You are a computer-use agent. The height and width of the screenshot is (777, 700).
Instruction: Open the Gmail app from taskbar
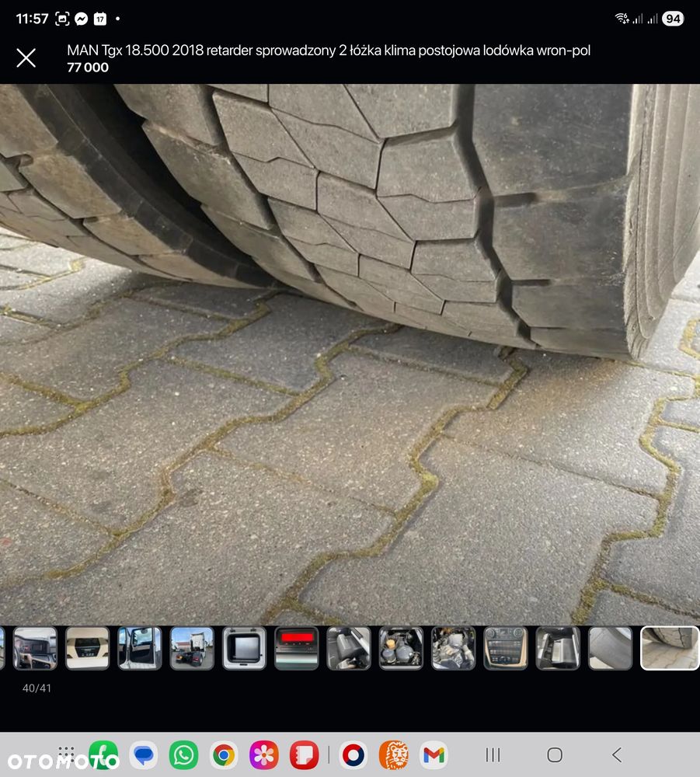434,755
